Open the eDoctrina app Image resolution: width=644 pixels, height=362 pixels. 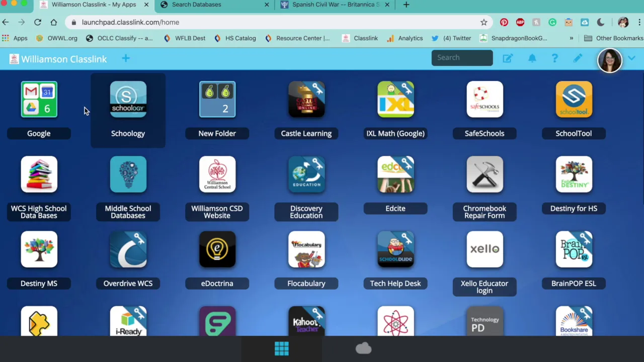click(x=217, y=249)
